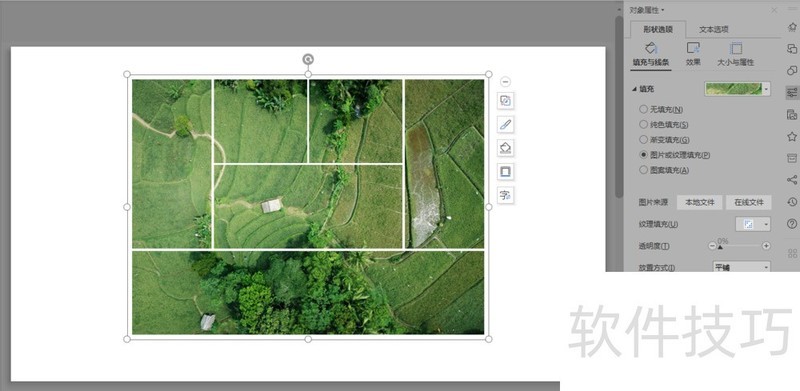This screenshot has height=391, width=800.
Task: Click the rotate handle above the picture
Action: (308, 59)
